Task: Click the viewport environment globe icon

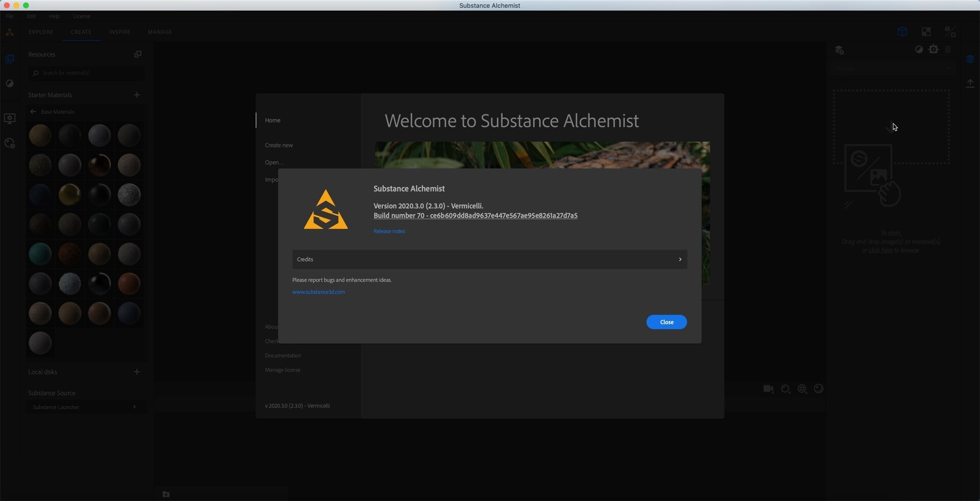Action: [x=802, y=389]
